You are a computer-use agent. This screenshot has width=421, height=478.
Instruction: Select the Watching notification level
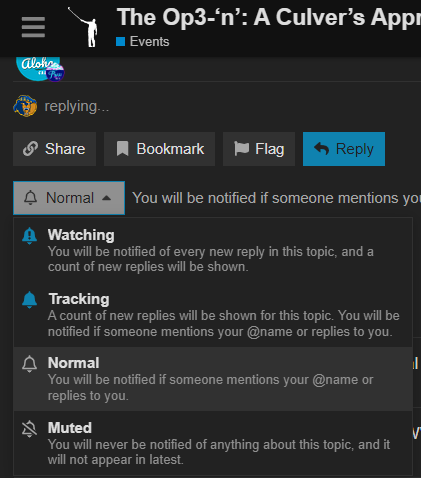(x=213, y=251)
